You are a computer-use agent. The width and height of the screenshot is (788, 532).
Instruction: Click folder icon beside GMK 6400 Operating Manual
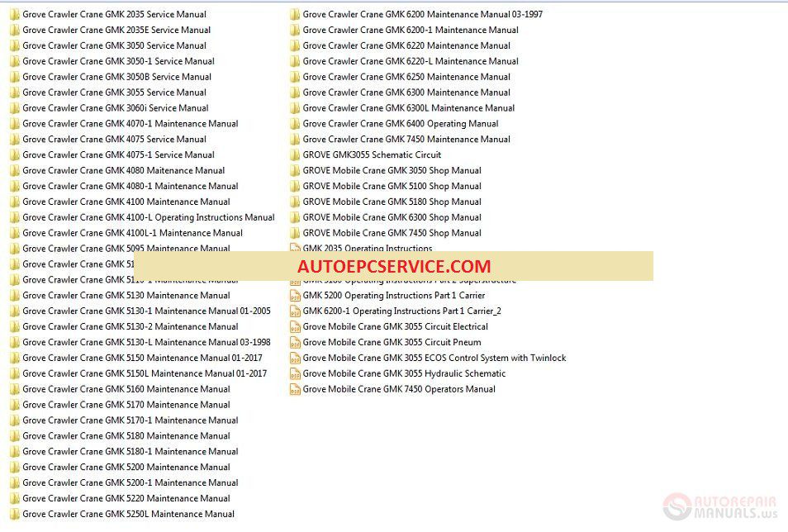(x=295, y=124)
